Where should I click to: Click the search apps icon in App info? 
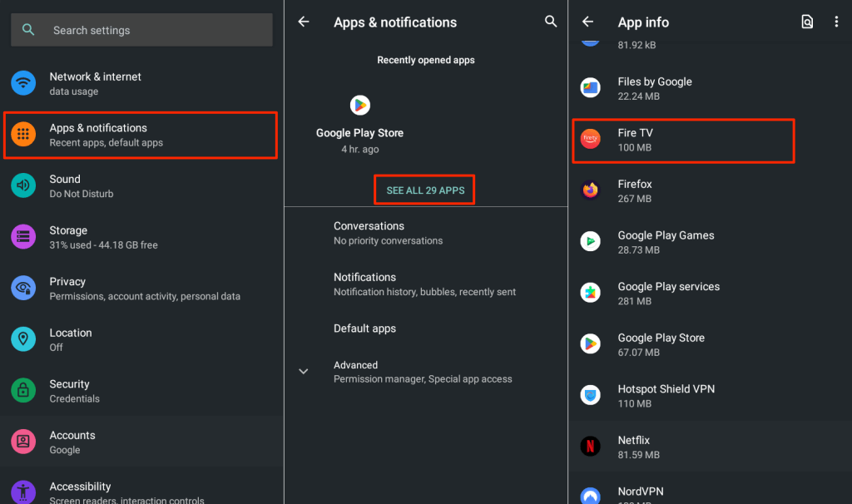pos(807,22)
